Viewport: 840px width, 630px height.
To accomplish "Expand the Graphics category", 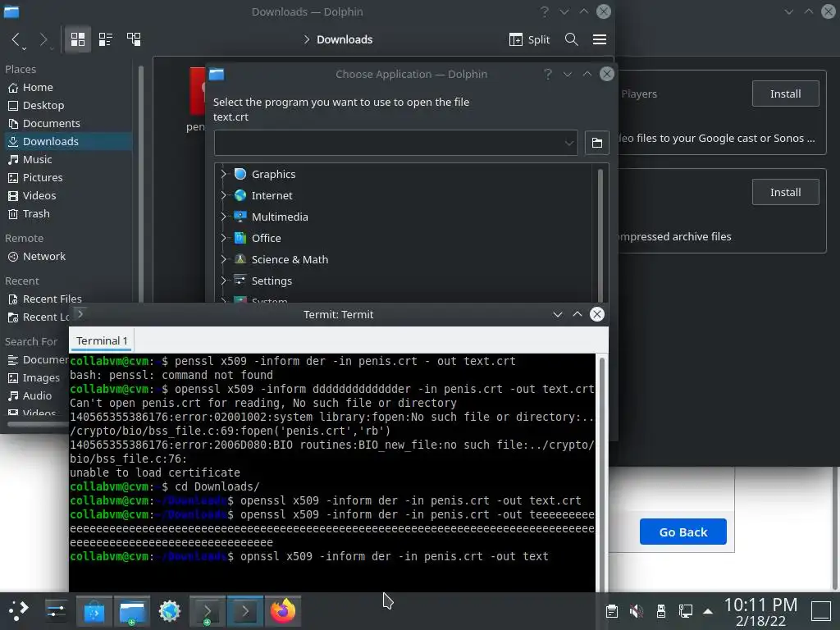I will click(223, 174).
